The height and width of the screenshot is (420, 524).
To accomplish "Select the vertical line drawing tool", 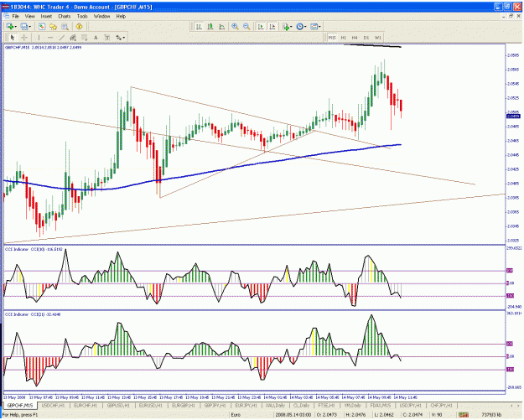I will point(39,38).
